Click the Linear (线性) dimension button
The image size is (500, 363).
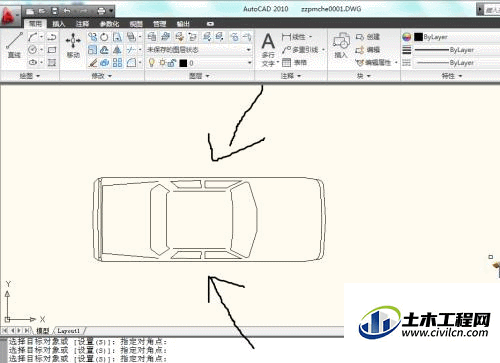[x=294, y=37]
